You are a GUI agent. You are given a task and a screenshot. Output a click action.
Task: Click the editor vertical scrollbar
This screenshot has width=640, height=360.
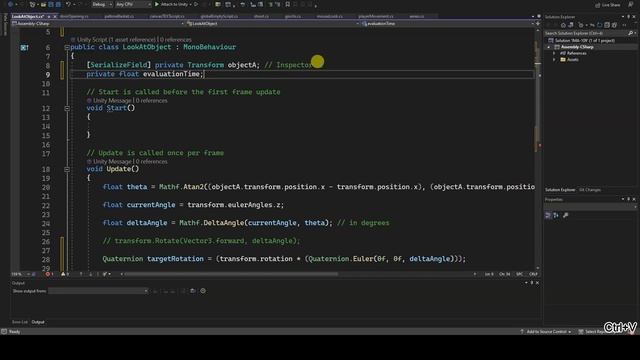pos(538,149)
